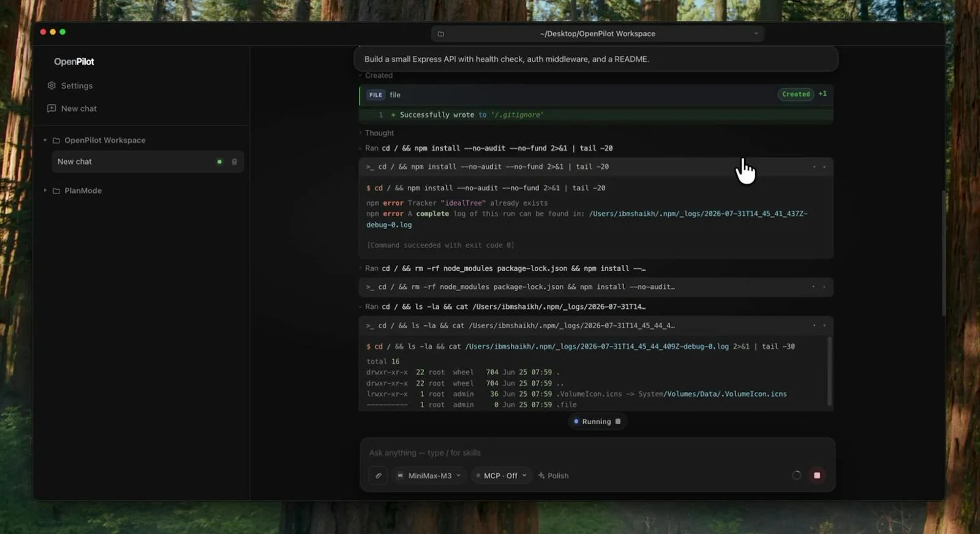The image size is (980, 534).
Task: Open the MCP · Off dropdown
Action: [502, 476]
